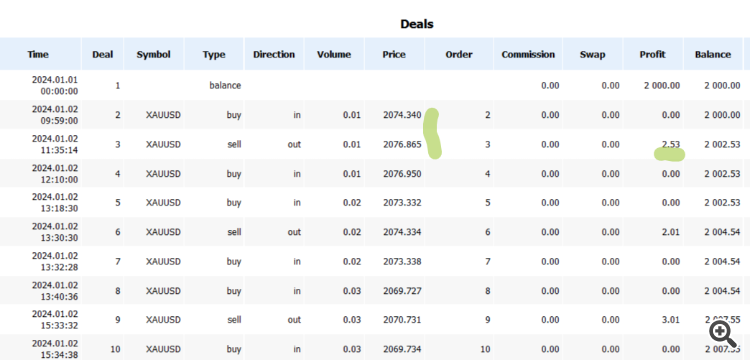Click the Balance column header
The image size is (750, 360).
(x=713, y=55)
